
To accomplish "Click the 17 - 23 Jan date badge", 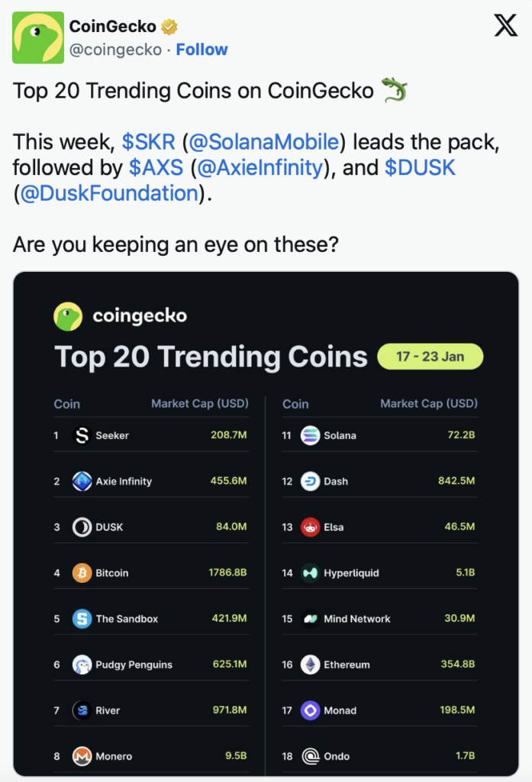I will pos(430,356).
